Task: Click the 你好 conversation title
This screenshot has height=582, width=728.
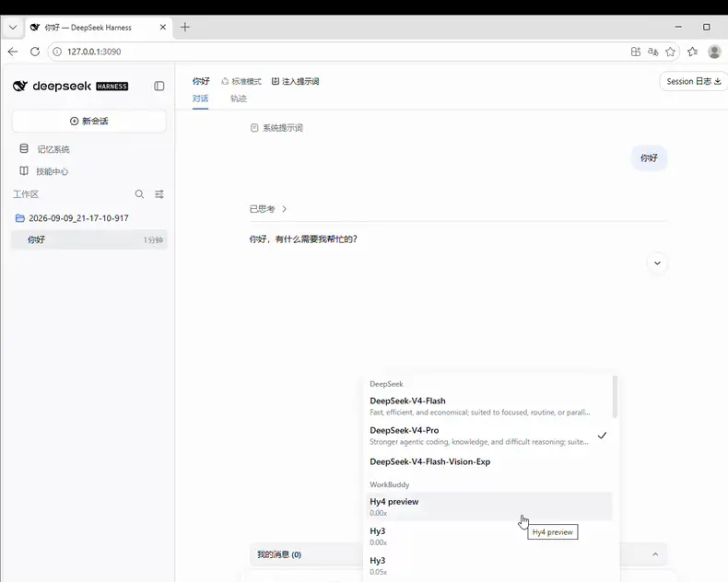Action: (x=201, y=81)
